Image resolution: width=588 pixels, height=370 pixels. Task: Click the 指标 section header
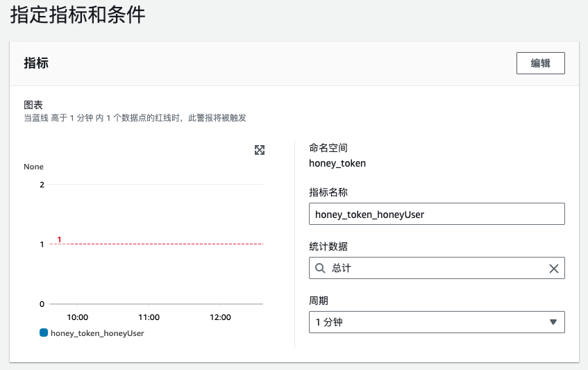click(36, 63)
